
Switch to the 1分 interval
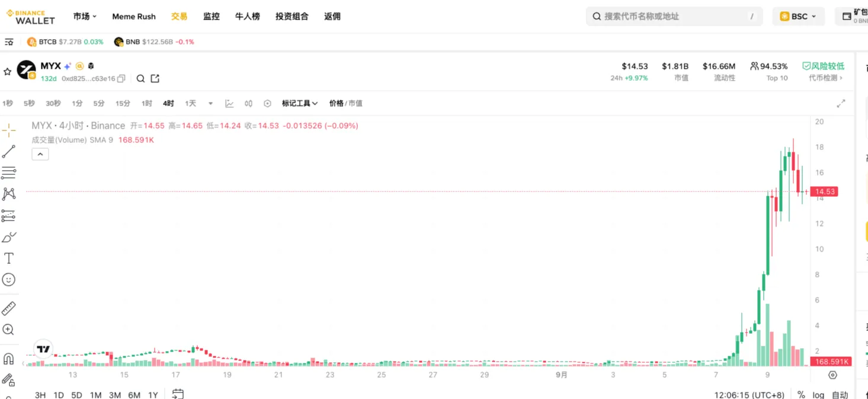77,103
